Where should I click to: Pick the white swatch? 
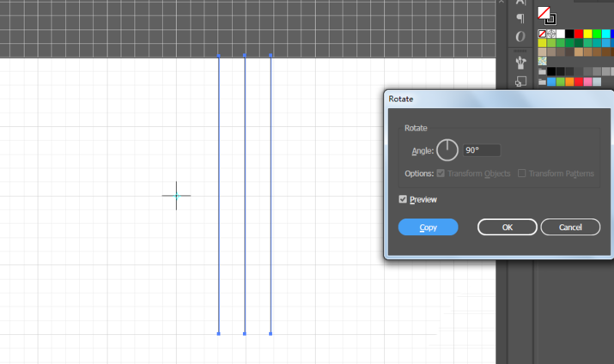pos(561,33)
